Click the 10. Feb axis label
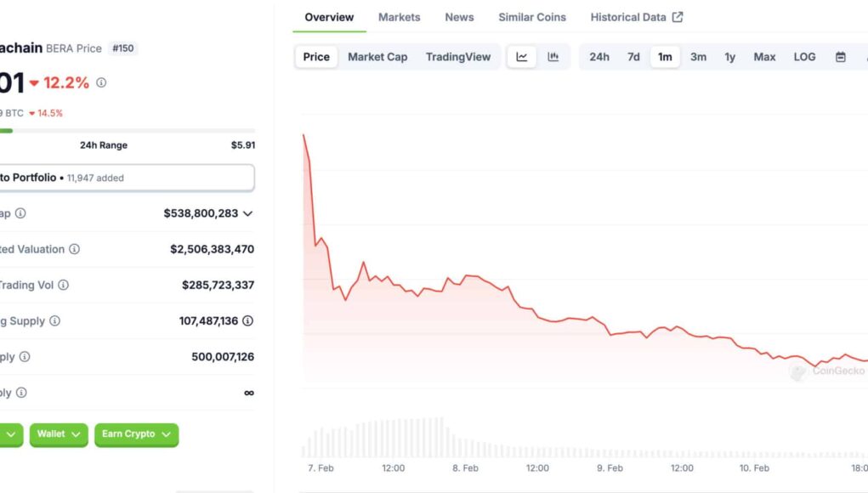 [x=754, y=468]
